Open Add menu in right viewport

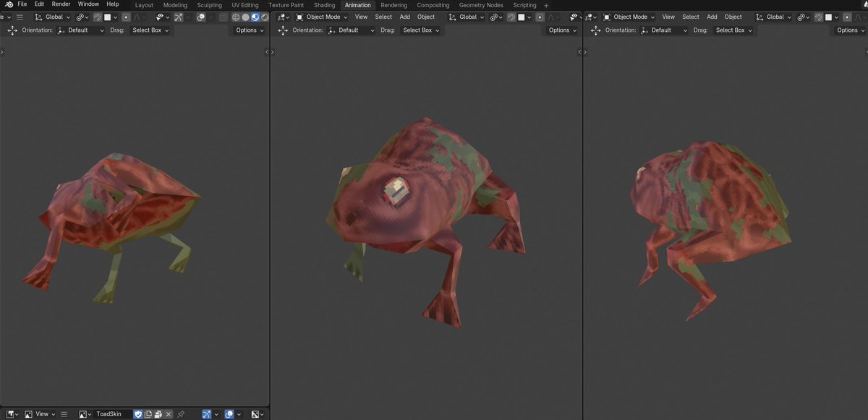pyautogui.click(x=712, y=17)
